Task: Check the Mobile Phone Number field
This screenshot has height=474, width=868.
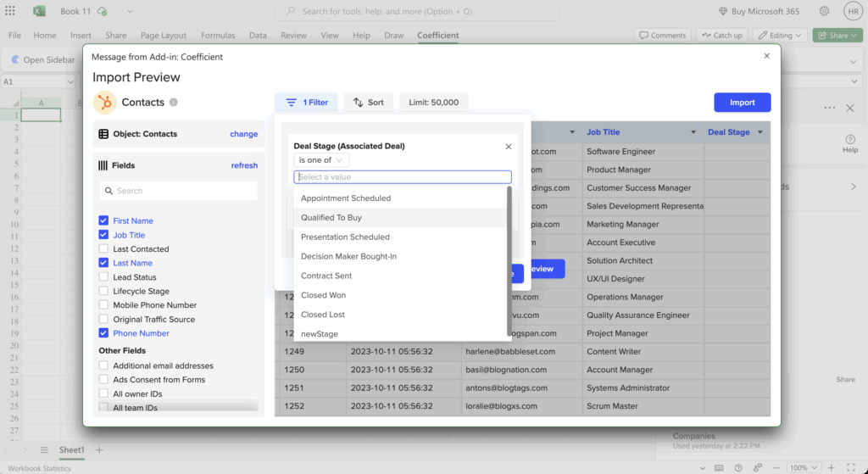Action: coord(103,304)
